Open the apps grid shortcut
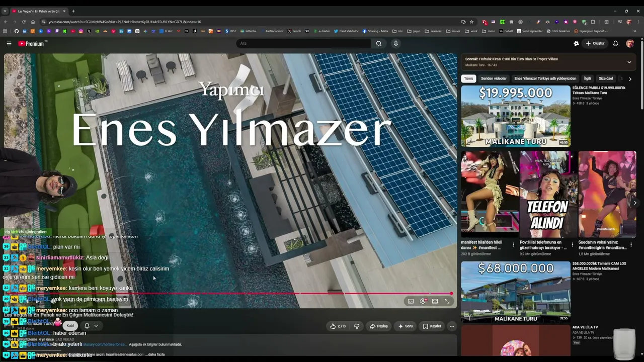The height and width of the screenshot is (362, 644). click(x=5, y=31)
